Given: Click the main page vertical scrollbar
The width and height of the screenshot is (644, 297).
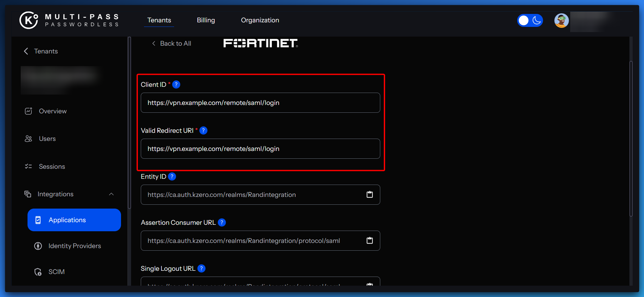Looking at the screenshot, I should 631,139.
